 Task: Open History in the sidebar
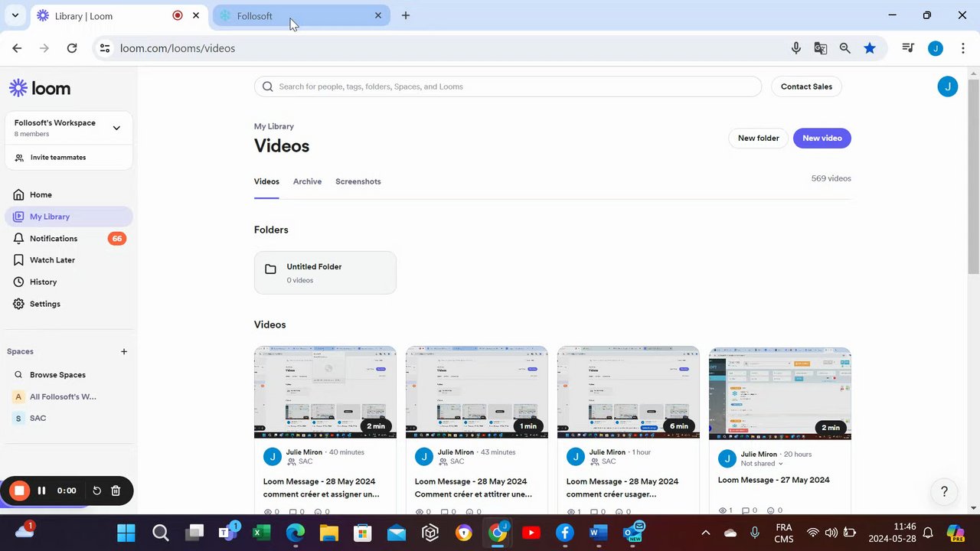tap(69, 282)
